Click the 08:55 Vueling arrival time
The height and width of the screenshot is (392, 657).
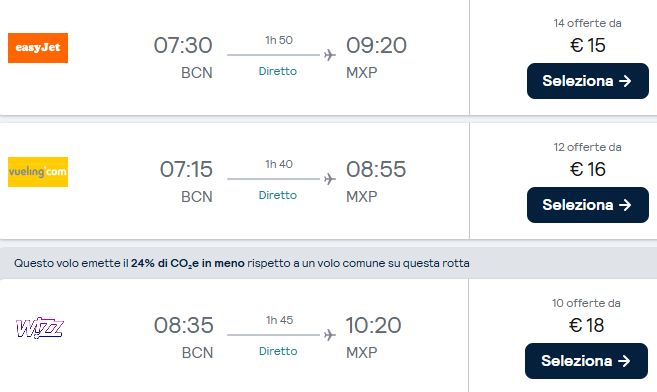[376, 169]
